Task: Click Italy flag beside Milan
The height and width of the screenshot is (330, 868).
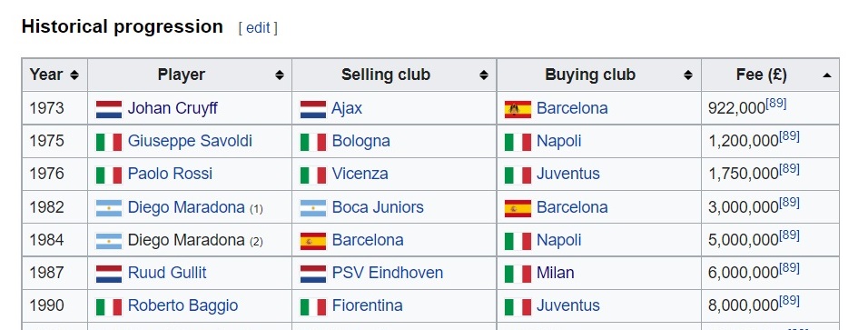Action: coord(518,274)
